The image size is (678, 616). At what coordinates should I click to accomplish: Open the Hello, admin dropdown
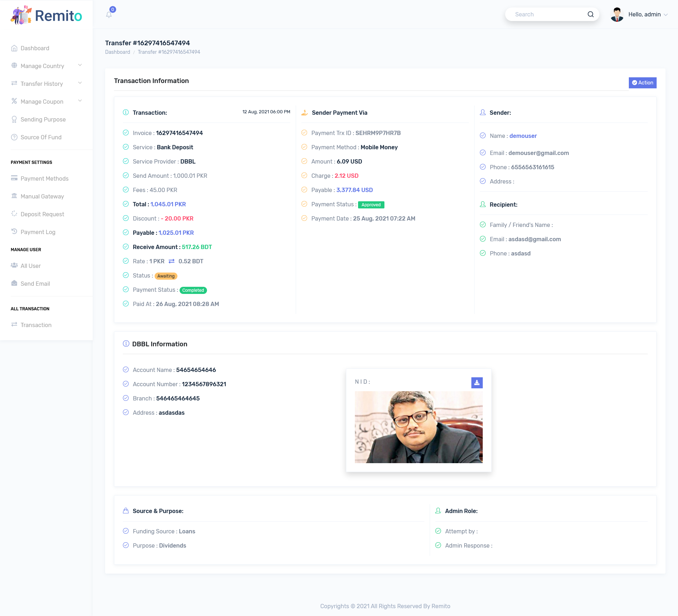click(648, 14)
